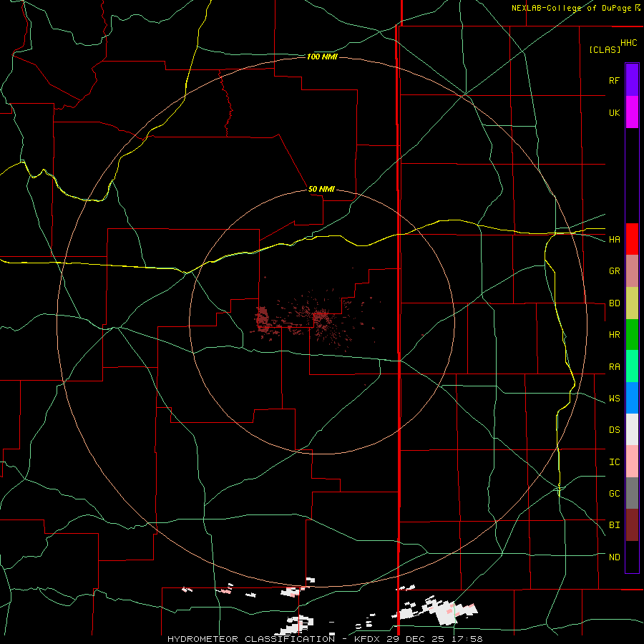Viewport: 644px width, 644px height.
Task: Click the BD yellow legend swatch
Action: (632, 303)
